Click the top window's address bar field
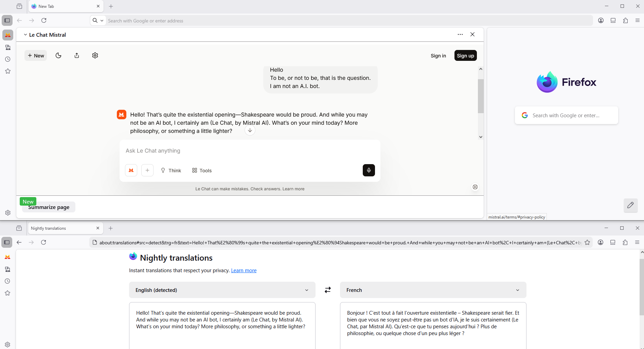The image size is (644, 349). pos(349,21)
